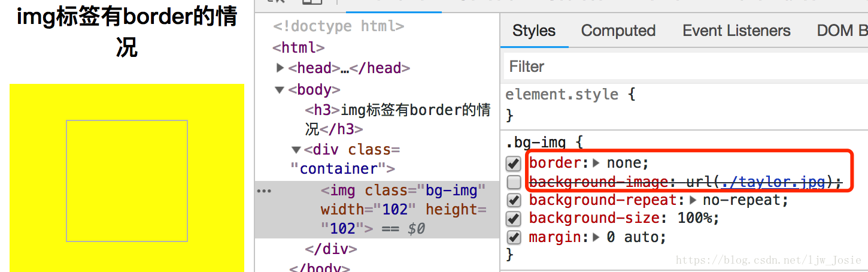Select the closing div tag
This screenshot has width=868, height=272.
[x=331, y=249]
